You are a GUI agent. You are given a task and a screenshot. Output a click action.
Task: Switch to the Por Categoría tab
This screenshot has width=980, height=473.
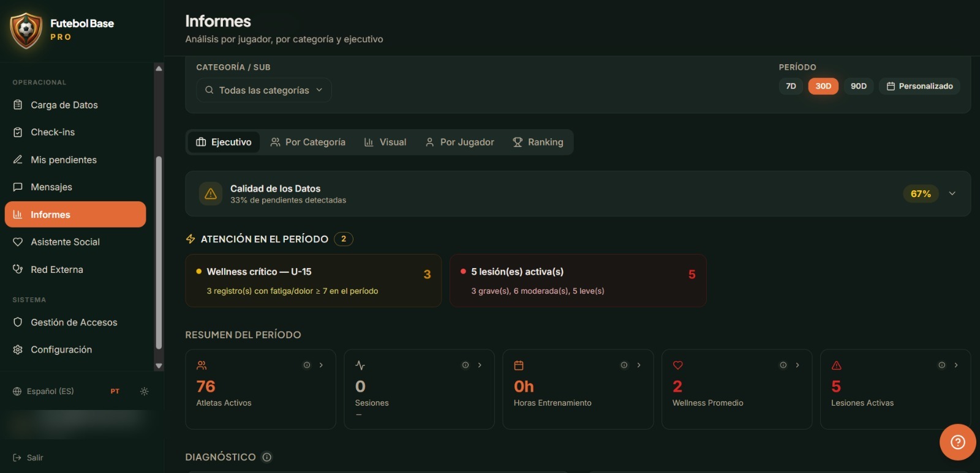[308, 142]
